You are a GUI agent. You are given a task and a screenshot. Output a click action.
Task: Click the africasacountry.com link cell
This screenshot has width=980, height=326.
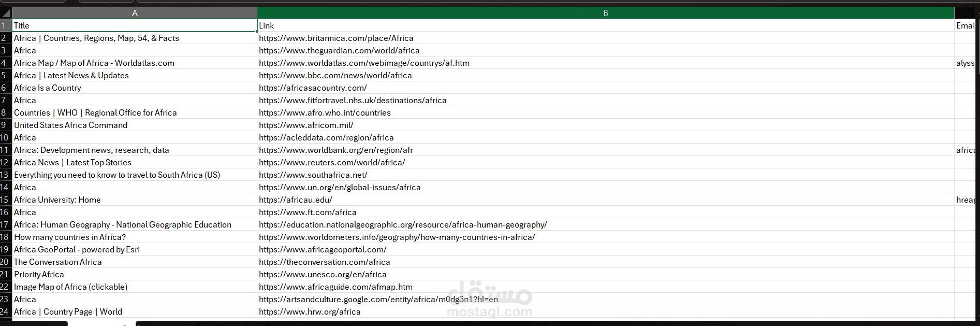(606, 88)
